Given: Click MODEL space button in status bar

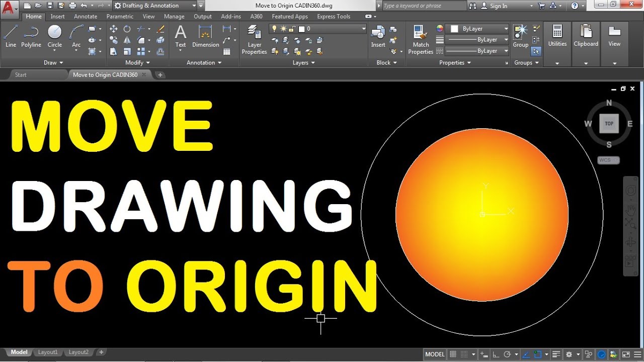Looking at the screenshot, I should (x=435, y=354).
